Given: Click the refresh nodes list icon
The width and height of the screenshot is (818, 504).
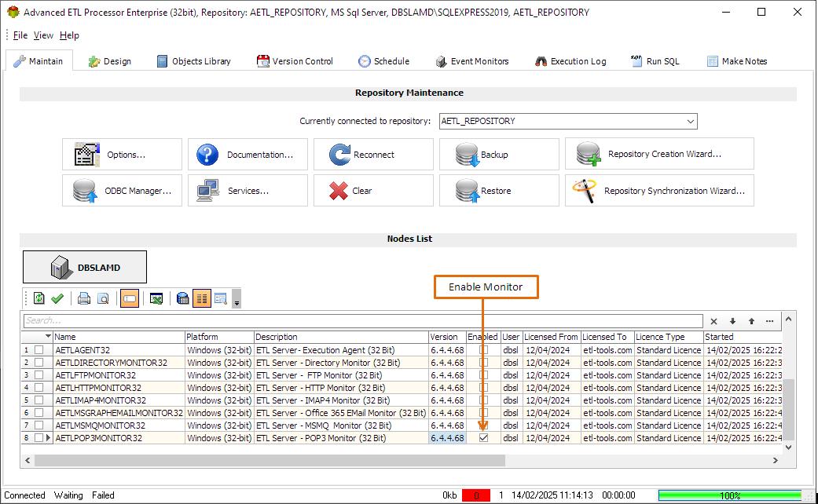Looking at the screenshot, I should (x=39, y=298).
